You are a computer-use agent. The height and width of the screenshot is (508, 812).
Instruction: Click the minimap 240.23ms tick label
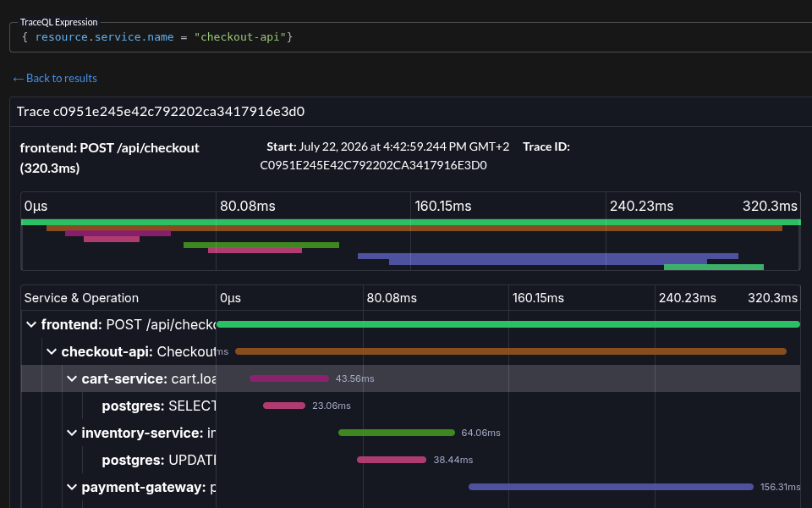pos(642,207)
